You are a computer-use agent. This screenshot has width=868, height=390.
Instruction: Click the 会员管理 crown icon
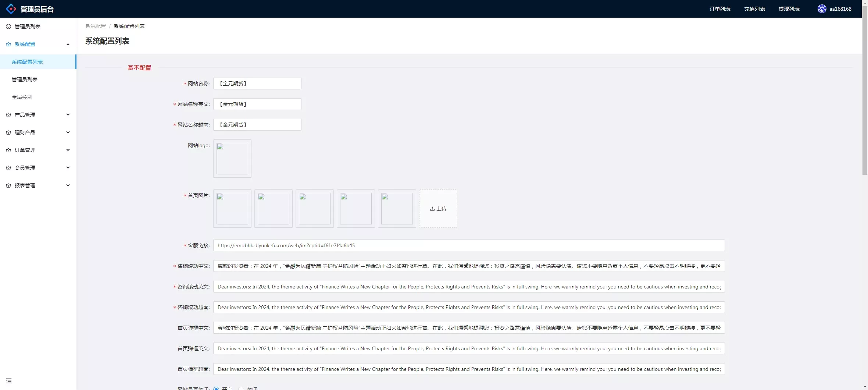tap(8, 168)
